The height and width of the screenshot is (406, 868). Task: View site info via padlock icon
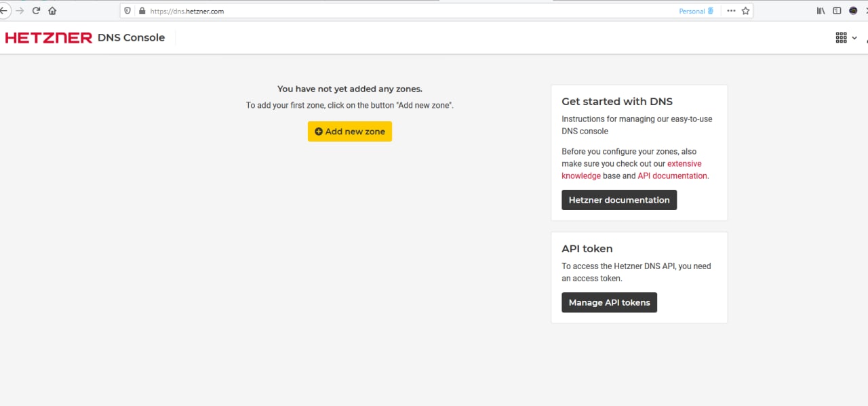coord(142,11)
